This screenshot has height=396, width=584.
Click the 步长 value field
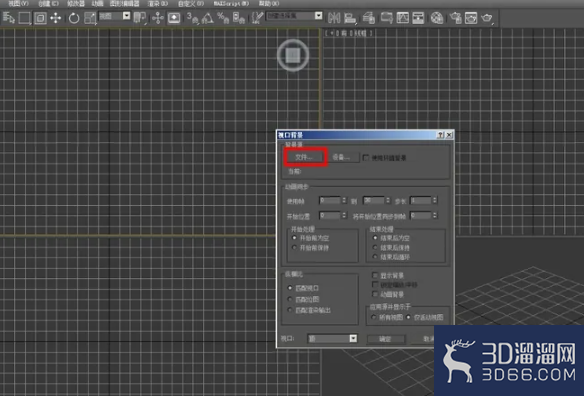[420, 200]
